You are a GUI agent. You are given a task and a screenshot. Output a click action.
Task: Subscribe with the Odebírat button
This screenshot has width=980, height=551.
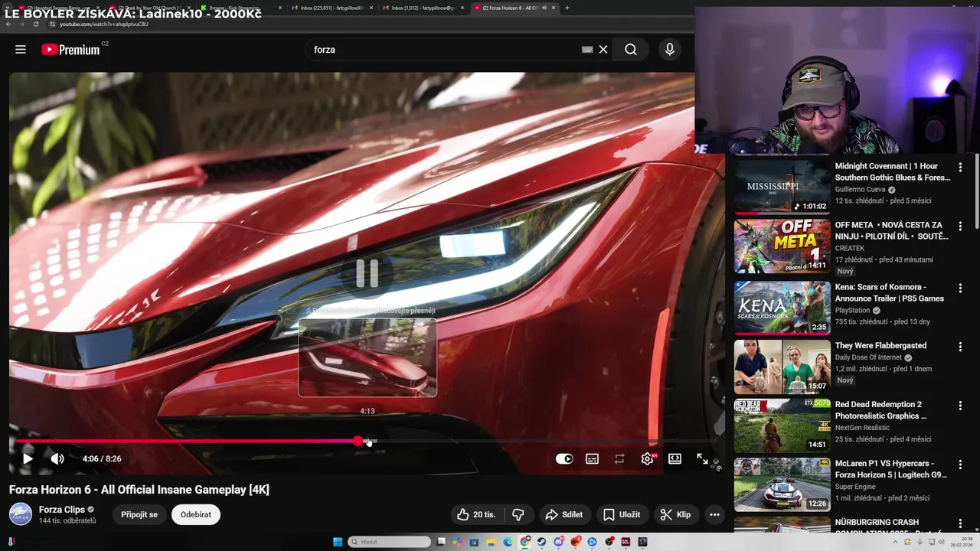click(196, 514)
